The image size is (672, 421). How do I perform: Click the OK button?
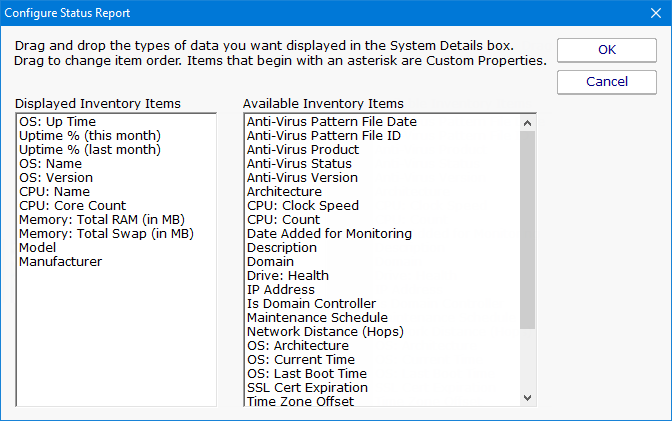click(607, 50)
